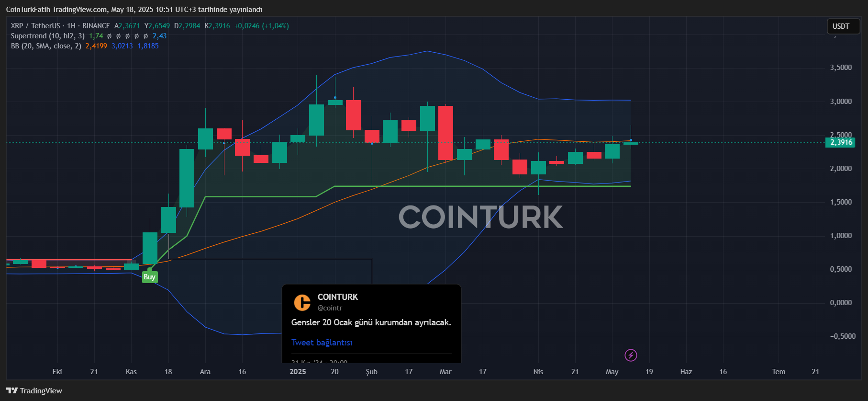Click the Haz label on the time axis
This screenshot has height=401, width=868.
tap(686, 372)
